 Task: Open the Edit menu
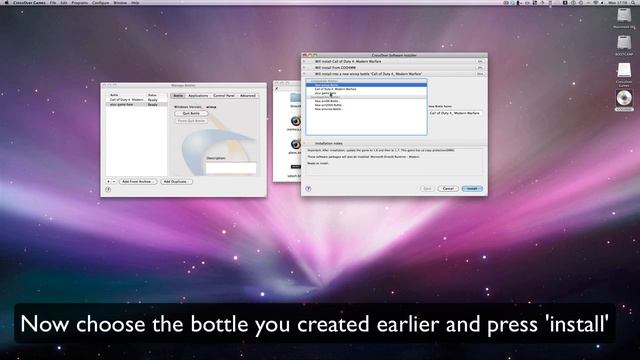(64, 2)
